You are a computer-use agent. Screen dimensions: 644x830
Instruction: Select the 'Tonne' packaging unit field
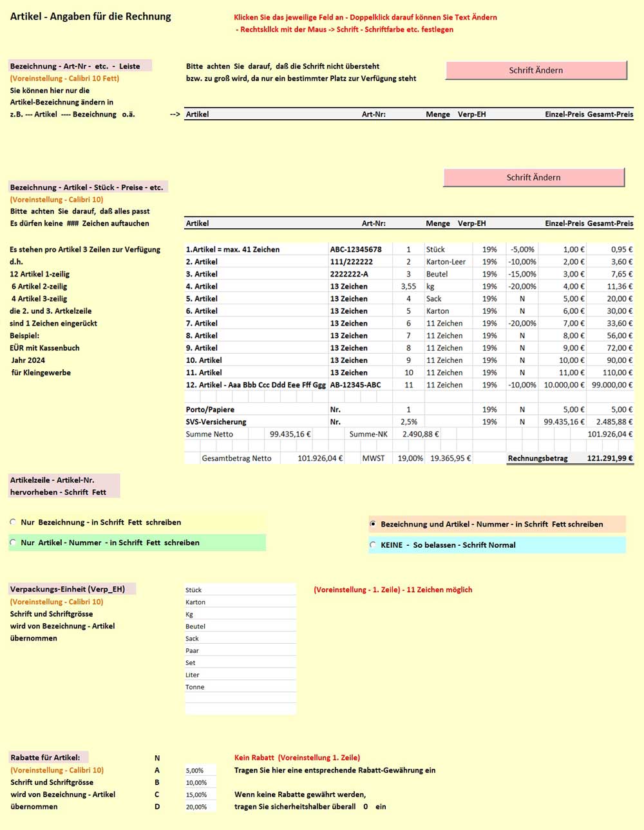click(x=240, y=687)
